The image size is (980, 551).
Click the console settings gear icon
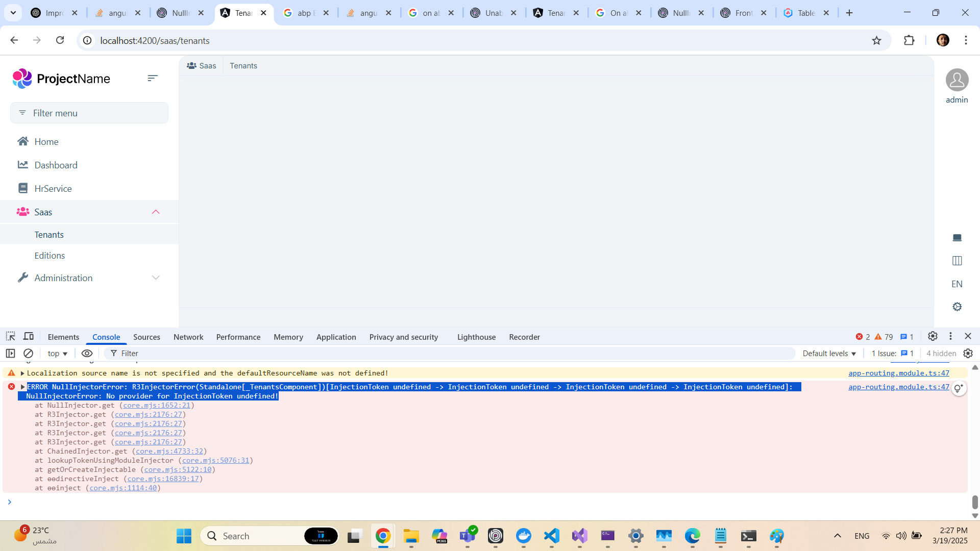(x=968, y=353)
